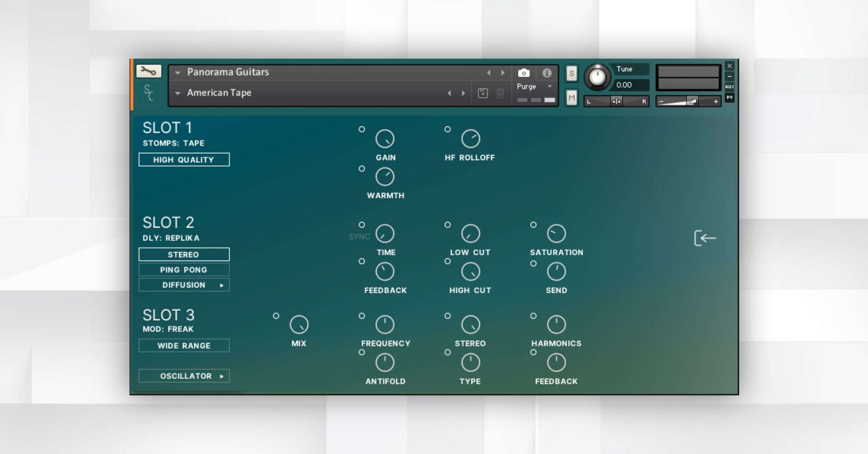Open instrument edit mode with wrench icon
The image size is (868, 454).
coord(148,71)
